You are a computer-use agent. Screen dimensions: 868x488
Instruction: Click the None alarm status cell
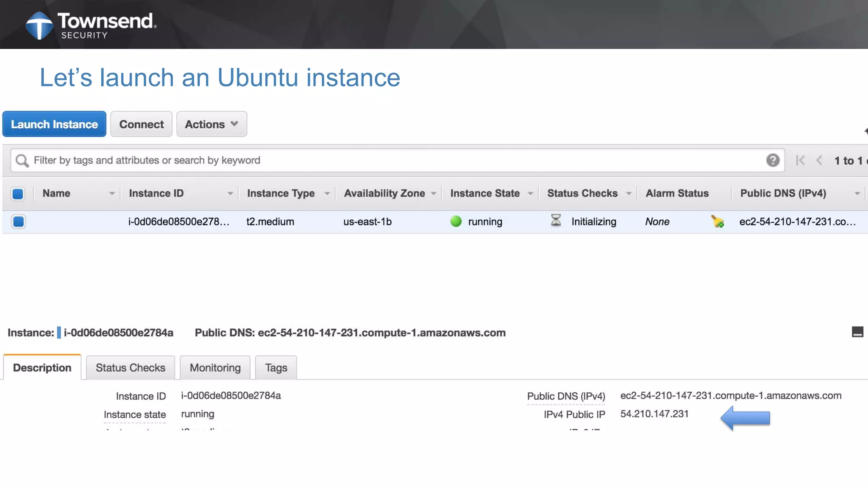pos(657,222)
